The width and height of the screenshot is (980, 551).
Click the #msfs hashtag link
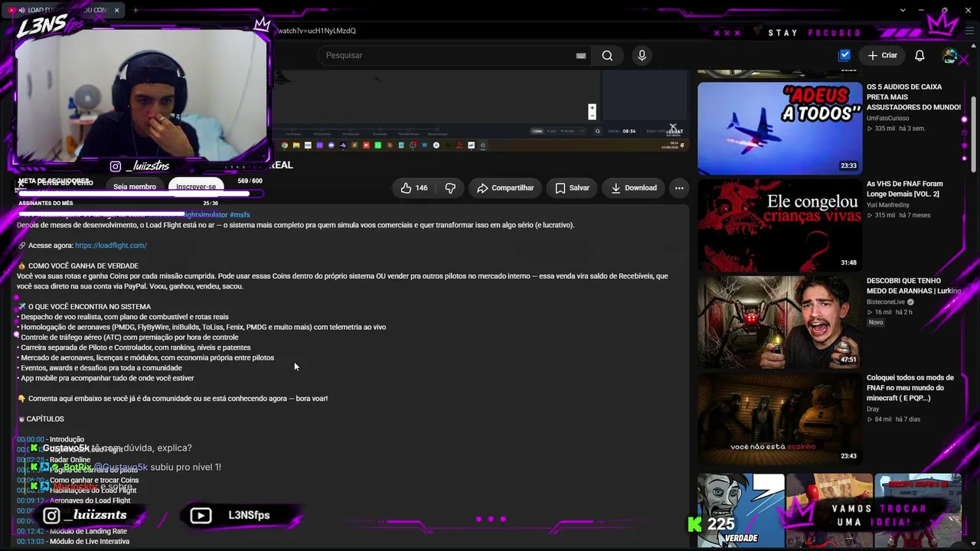[240, 215]
